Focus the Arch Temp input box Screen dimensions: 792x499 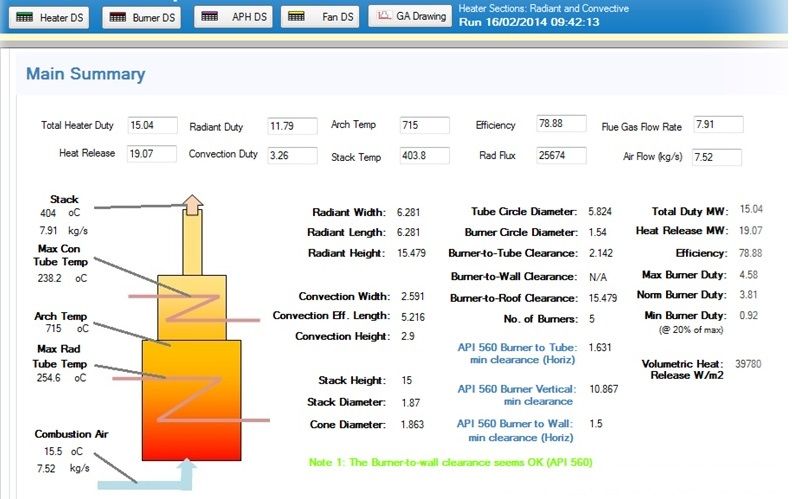click(423, 125)
